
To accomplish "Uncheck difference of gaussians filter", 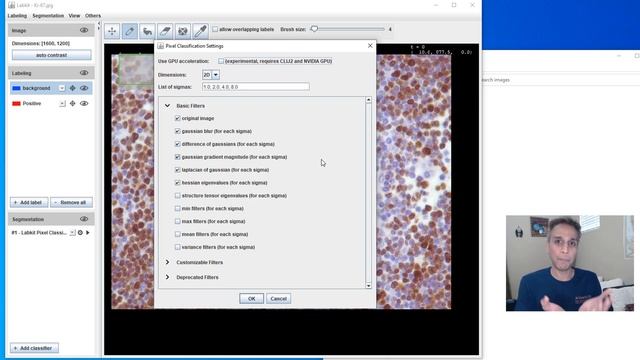I will [178, 144].
